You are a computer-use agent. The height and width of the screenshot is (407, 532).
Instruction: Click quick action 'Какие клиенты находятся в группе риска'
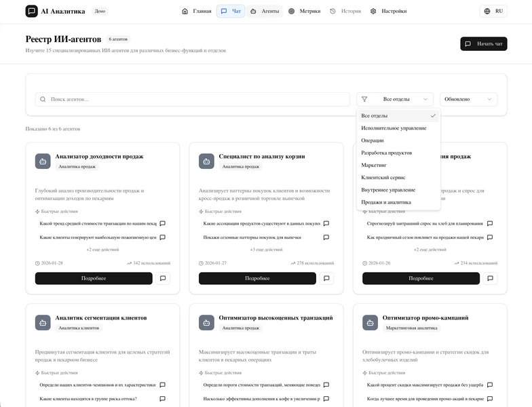coord(88,399)
